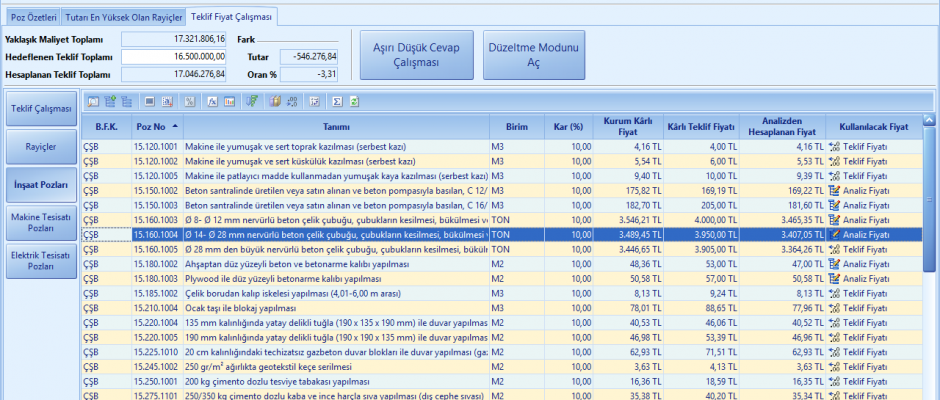Click Analiz Fiyatı icon in row 15.150.1002
940x400 pixels.
point(833,190)
